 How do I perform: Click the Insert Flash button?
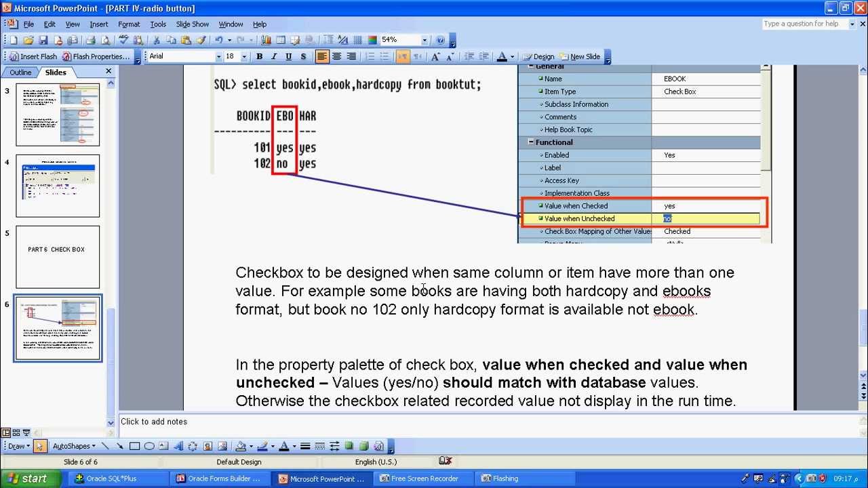33,56
